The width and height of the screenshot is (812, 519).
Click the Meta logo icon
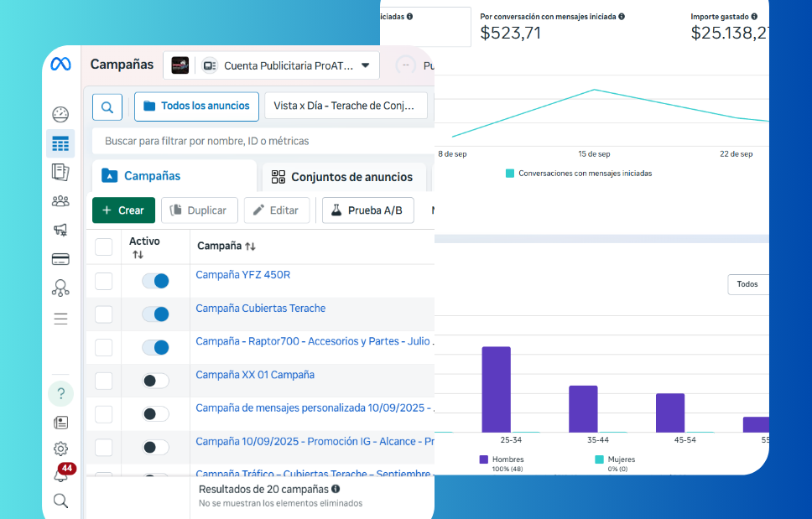coord(60,65)
